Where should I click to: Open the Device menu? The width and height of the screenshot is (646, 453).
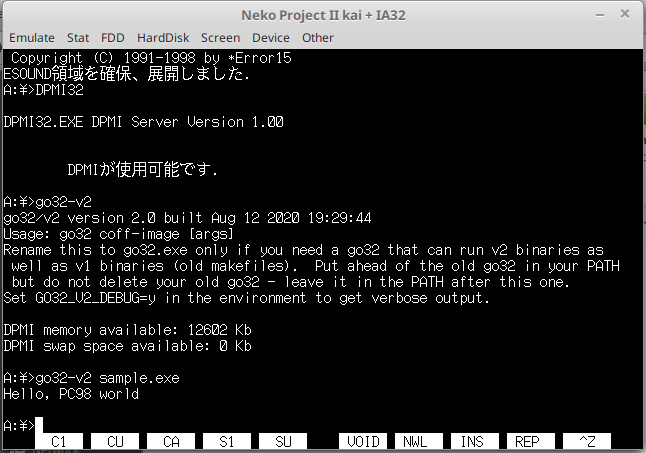pos(270,38)
